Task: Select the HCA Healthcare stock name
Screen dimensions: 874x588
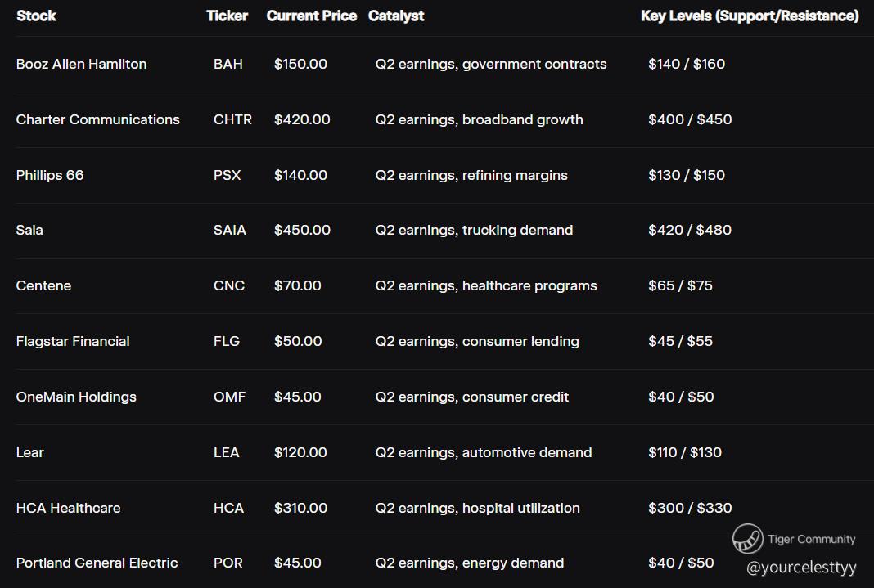Action: tap(68, 508)
